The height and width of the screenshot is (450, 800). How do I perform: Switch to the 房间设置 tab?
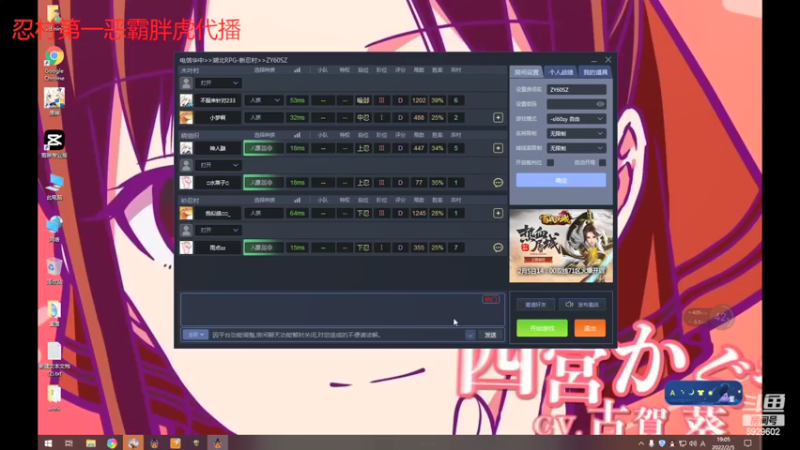coord(526,72)
